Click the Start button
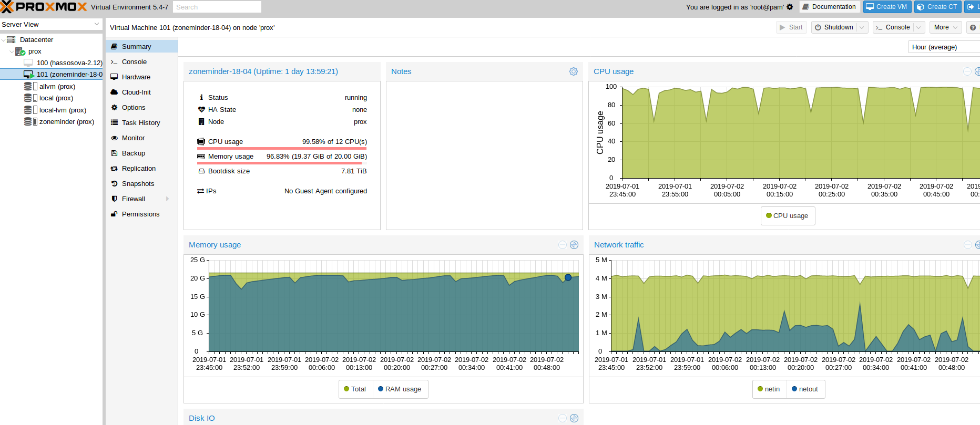Screen dimensions: 980x425 point(791,27)
